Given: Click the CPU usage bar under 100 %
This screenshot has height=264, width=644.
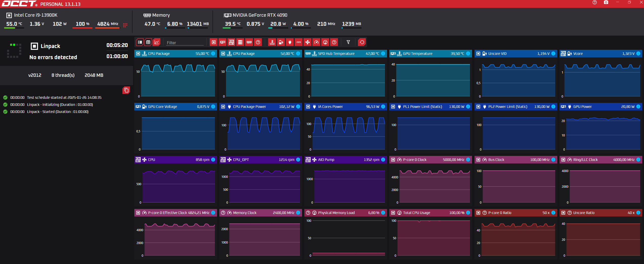Looking at the screenshot, I should [82, 28].
